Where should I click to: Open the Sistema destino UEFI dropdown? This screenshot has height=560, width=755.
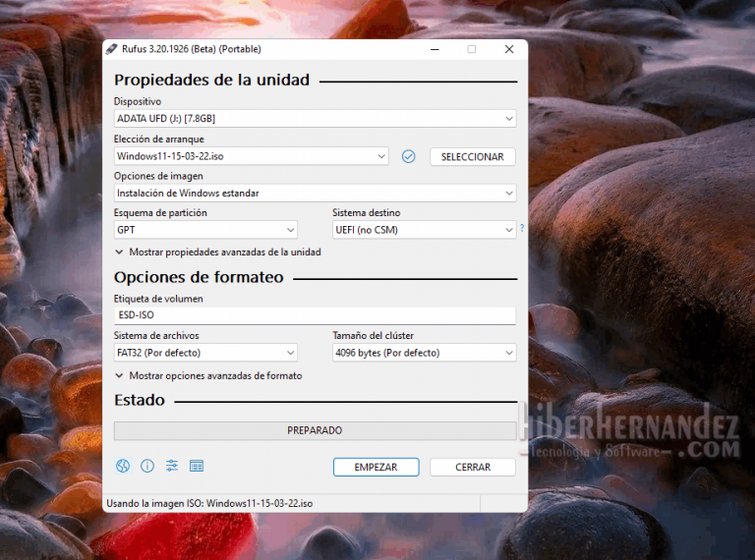[x=423, y=231]
